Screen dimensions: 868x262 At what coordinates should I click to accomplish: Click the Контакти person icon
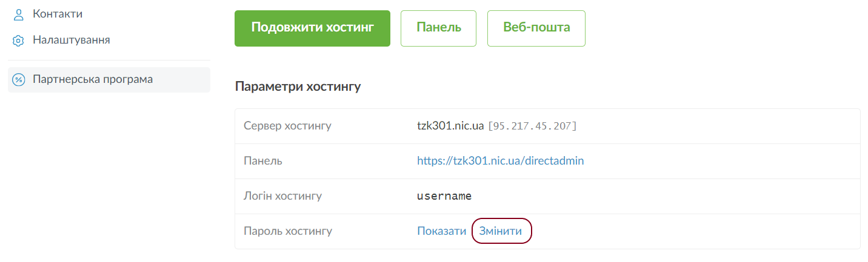point(18,15)
